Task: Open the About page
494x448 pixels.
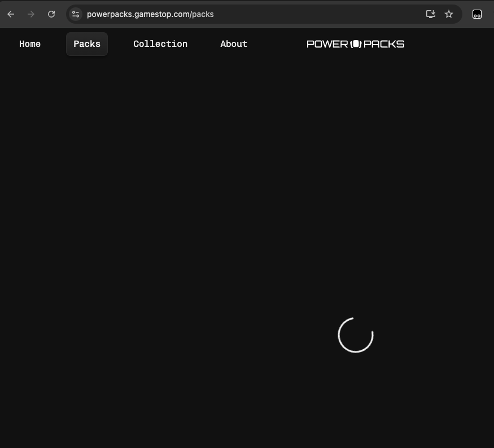Action: click(x=234, y=44)
